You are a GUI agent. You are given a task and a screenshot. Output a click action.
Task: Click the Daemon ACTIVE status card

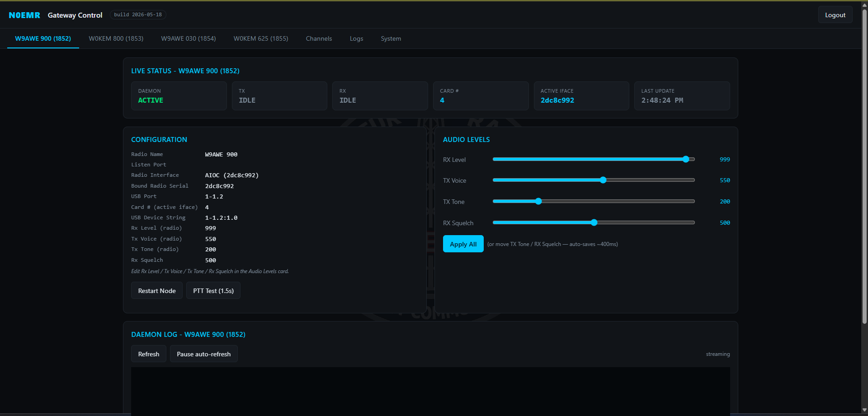coord(179,96)
